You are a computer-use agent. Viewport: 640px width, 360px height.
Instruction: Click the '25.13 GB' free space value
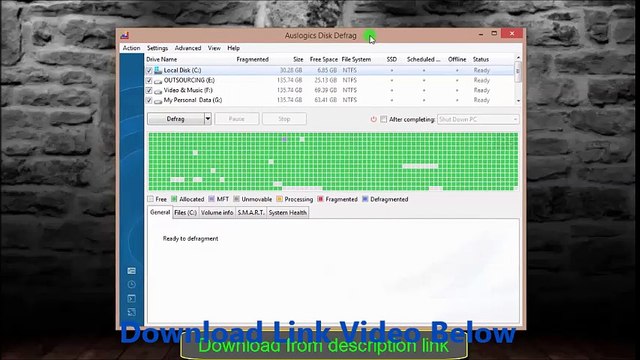326,80
